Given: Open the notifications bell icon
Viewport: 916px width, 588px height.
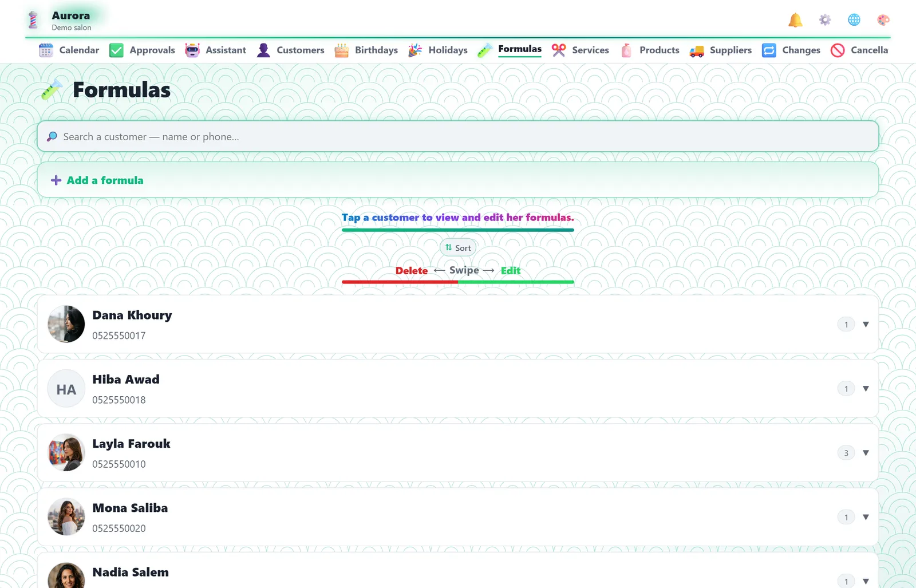Looking at the screenshot, I should (x=795, y=20).
